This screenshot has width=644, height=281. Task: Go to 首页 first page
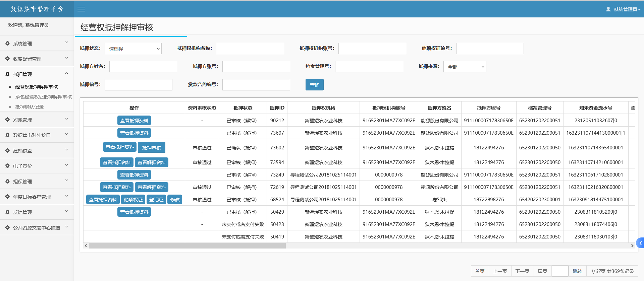(480, 271)
